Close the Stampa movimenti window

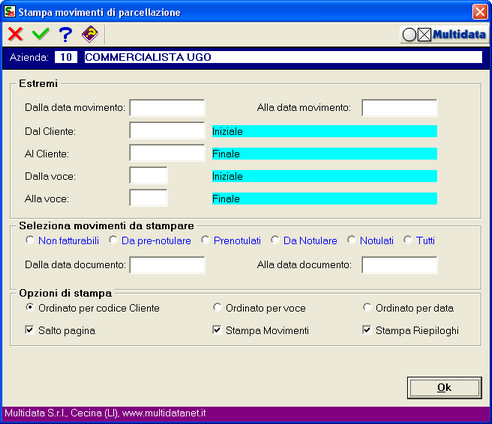pyautogui.click(x=480, y=12)
